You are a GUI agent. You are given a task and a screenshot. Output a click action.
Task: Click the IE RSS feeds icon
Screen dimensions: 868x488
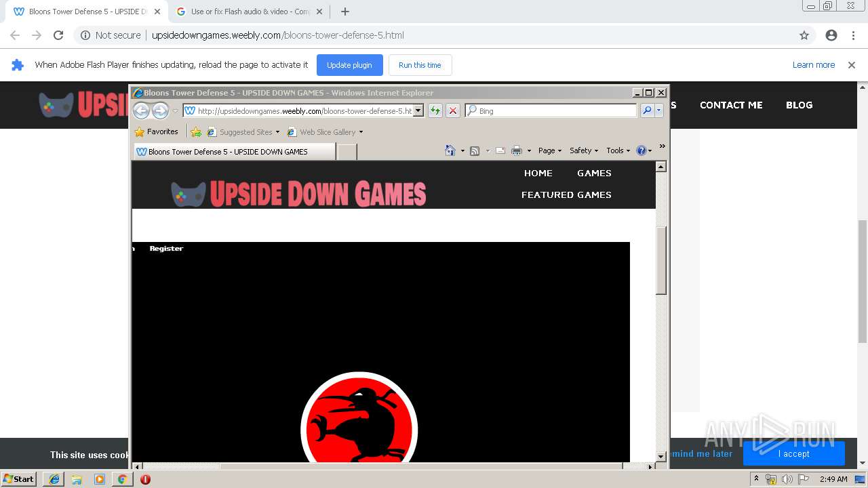(475, 150)
